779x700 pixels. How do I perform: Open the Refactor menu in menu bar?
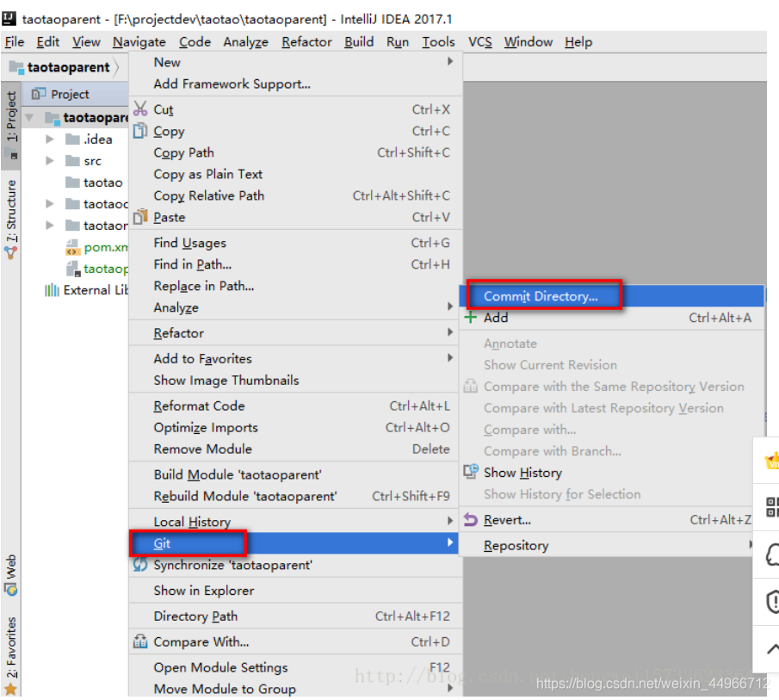point(306,41)
